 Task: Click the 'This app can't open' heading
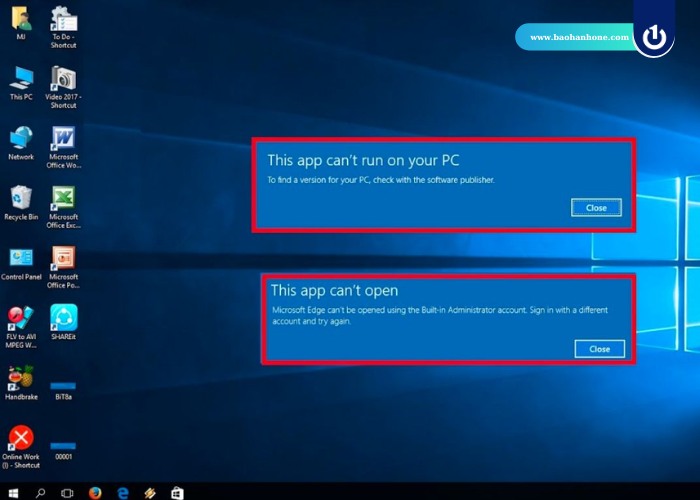point(334,291)
